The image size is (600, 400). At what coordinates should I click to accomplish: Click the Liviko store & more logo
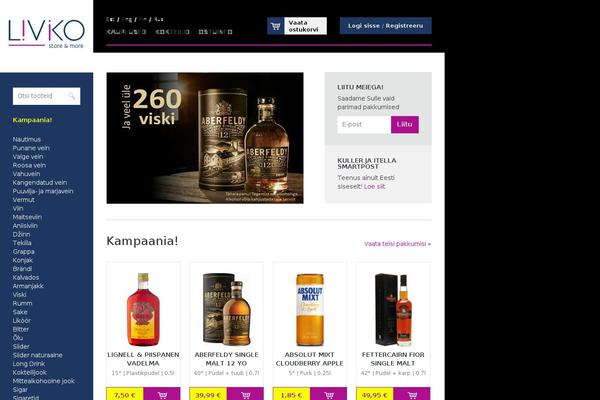pyautogui.click(x=46, y=34)
